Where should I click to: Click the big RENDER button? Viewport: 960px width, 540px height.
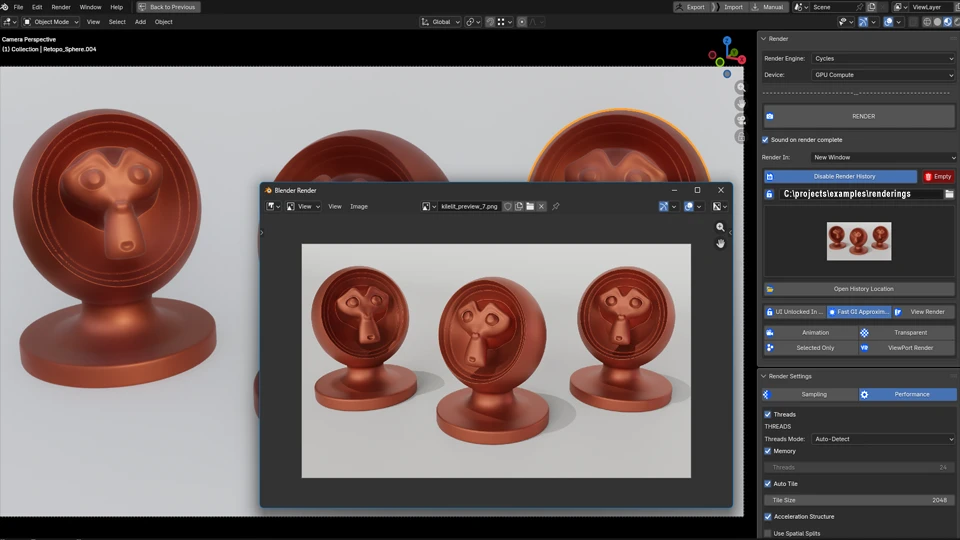coord(859,116)
